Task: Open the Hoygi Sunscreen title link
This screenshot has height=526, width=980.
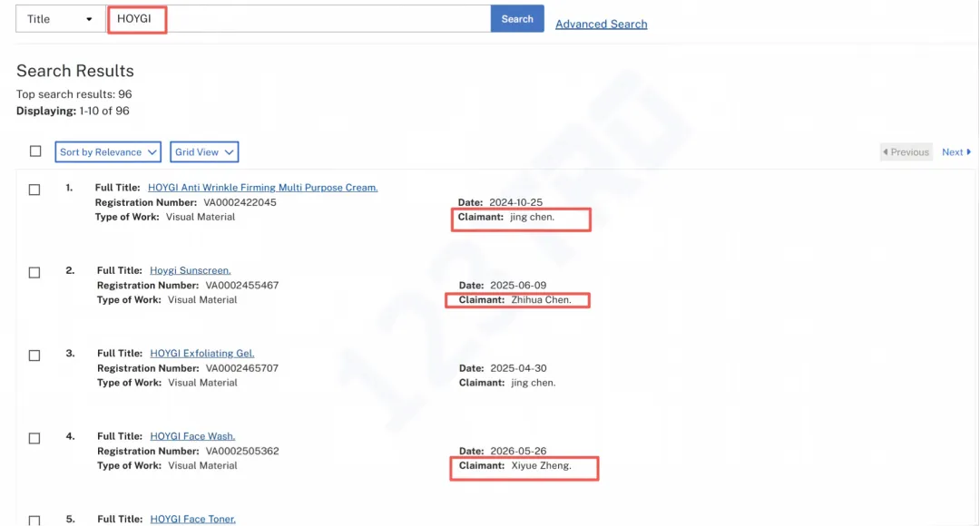Action: pos(190,270)
